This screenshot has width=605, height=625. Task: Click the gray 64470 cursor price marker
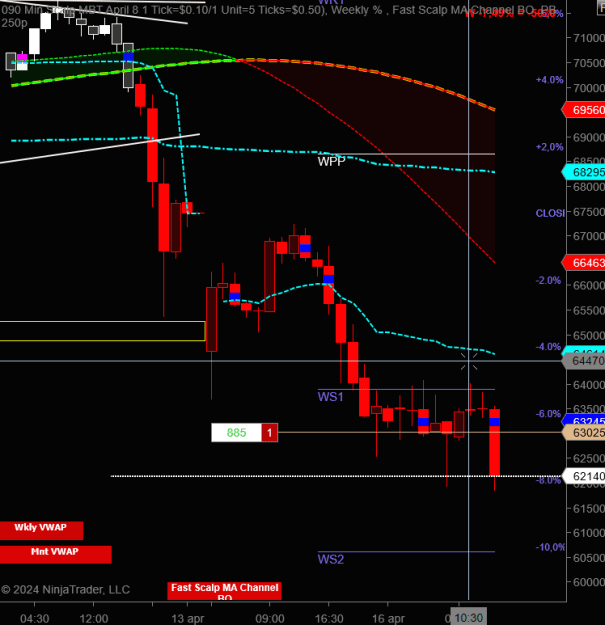(x=584, y=361)
